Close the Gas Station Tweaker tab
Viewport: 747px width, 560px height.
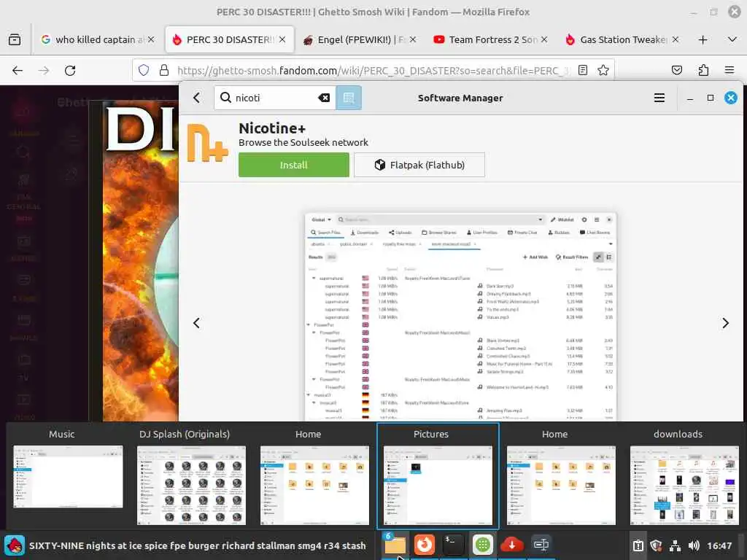(x=675, y=40)
